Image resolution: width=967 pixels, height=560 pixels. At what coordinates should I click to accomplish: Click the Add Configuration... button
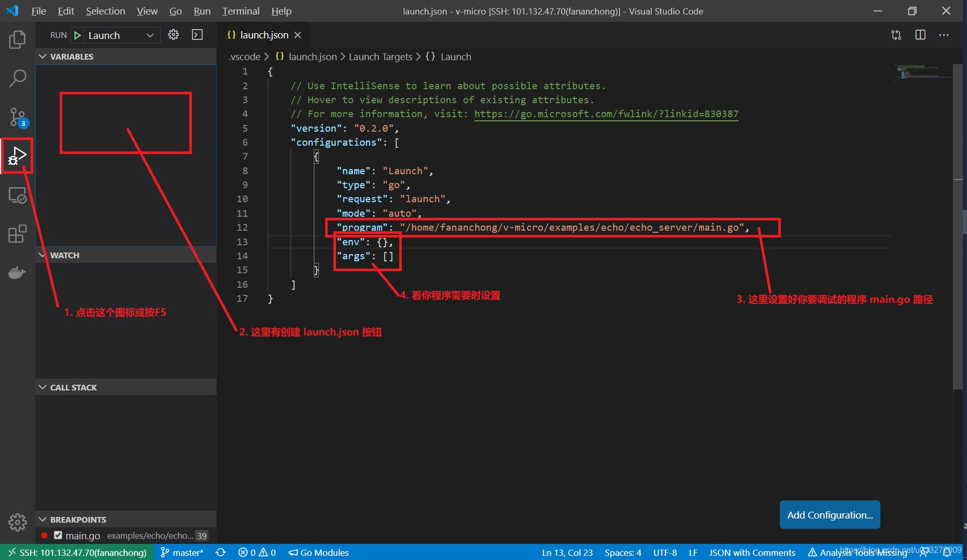[830, 515]
